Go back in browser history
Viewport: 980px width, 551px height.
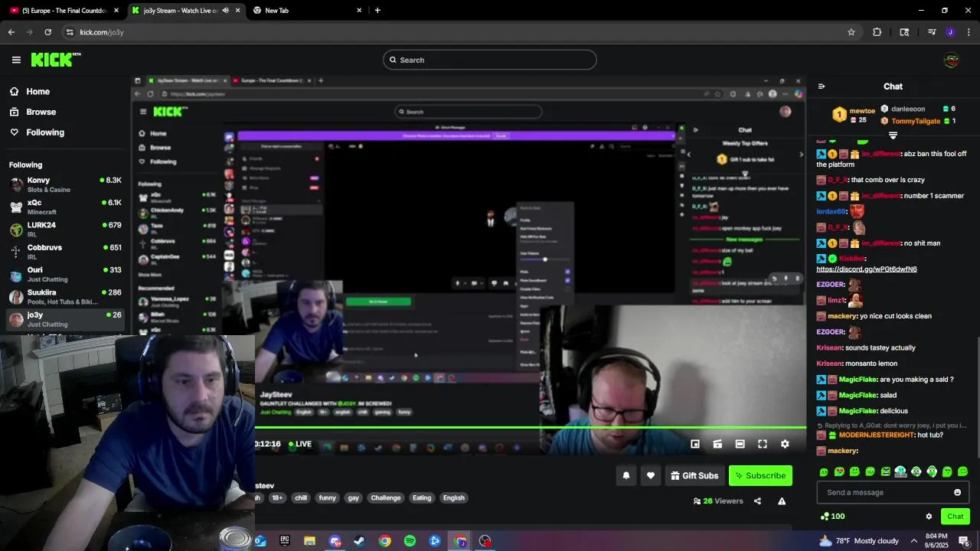click(11, 32)
